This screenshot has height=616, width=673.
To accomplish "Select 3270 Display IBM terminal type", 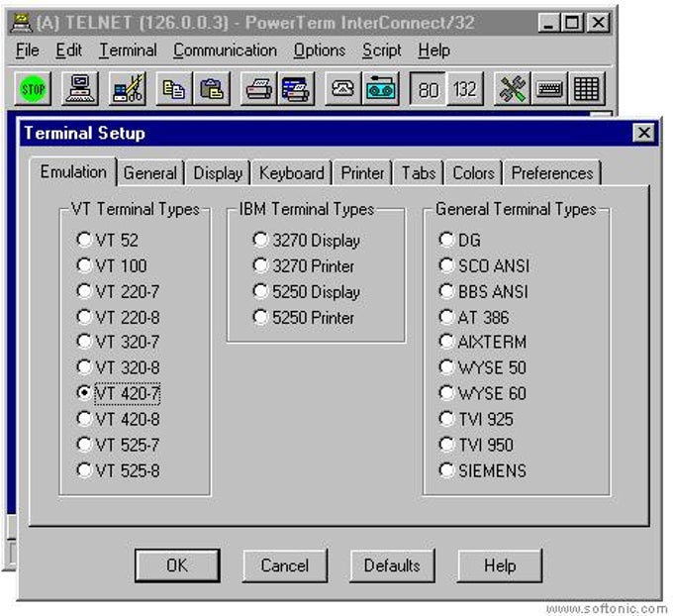I will (x=260, y=240).
